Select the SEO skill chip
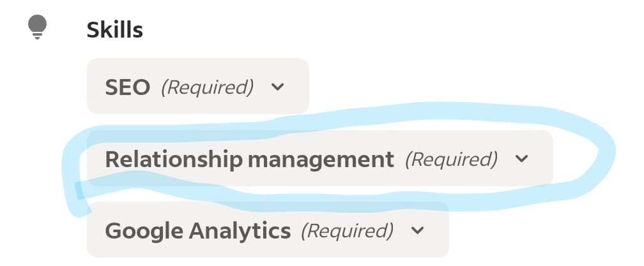 (197, 86)
